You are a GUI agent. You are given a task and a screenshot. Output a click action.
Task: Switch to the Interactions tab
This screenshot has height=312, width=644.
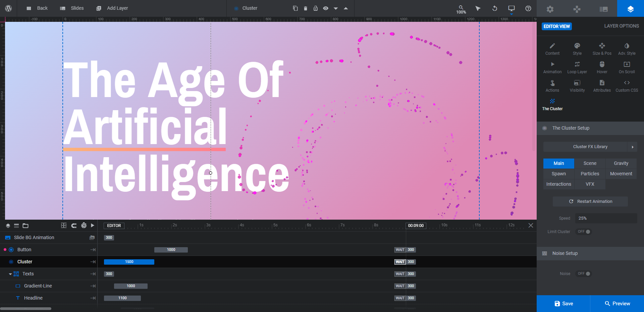(x=559, y=184)
